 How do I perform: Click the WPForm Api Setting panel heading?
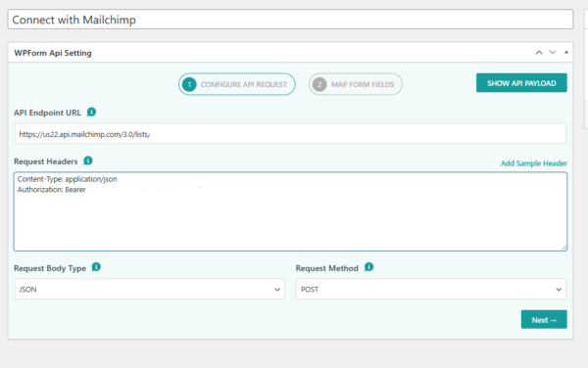coord(53,53)
